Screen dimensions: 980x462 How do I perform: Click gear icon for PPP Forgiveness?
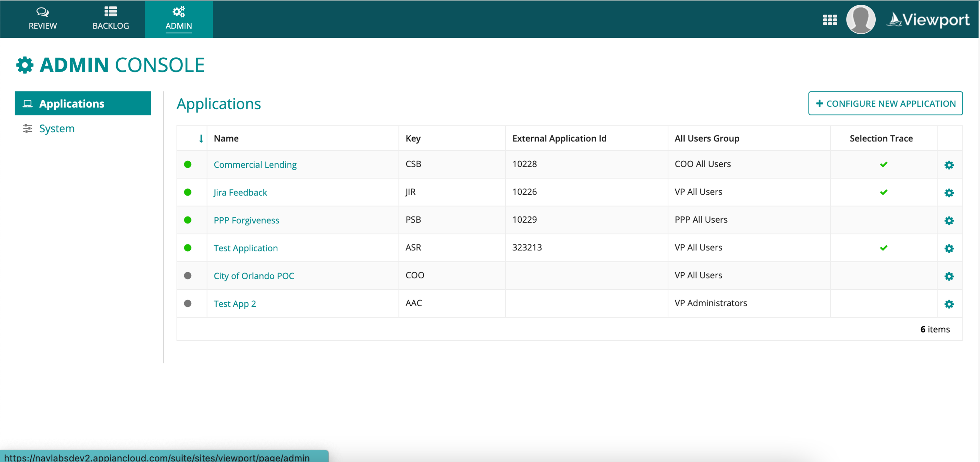point(949,220)
